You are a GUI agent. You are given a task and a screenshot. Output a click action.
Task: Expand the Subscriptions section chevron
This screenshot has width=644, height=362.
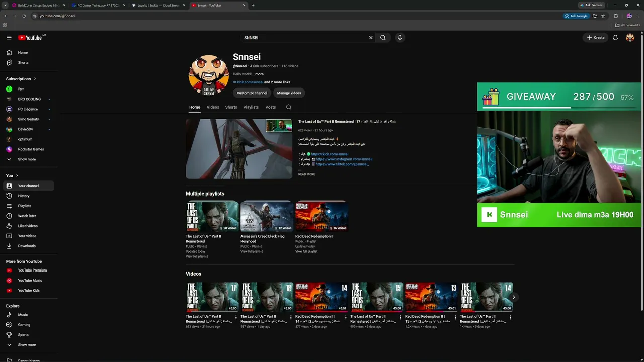pos(35,79)
